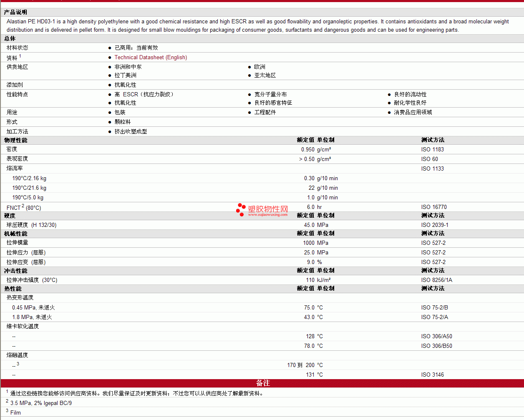Click the 工程配件 usage entry
Viewport: 524px width, 420px height.
pos(265,113)
